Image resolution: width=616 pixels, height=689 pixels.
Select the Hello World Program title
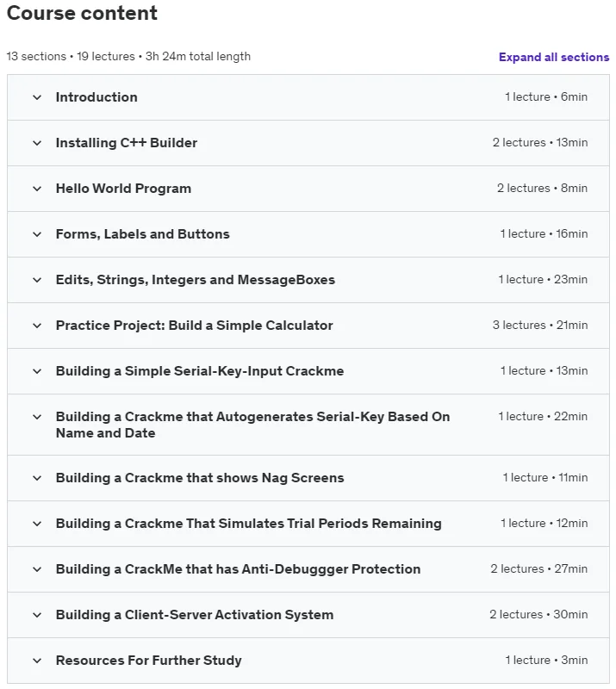(123, 189)
